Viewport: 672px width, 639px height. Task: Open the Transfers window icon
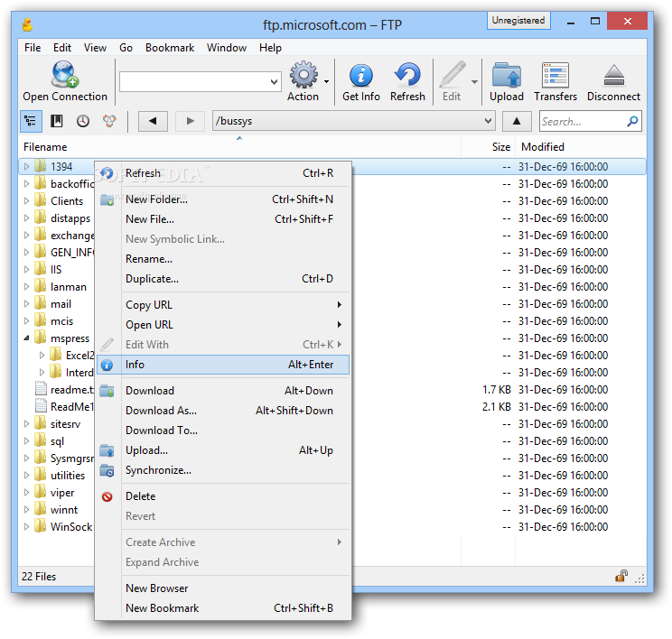pos(555,75)
